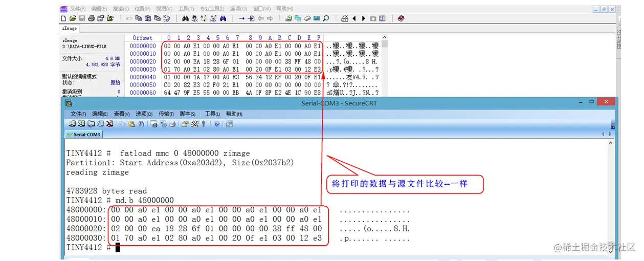Click SecureCRT Find binoculars icon

(x=141, y=124)
